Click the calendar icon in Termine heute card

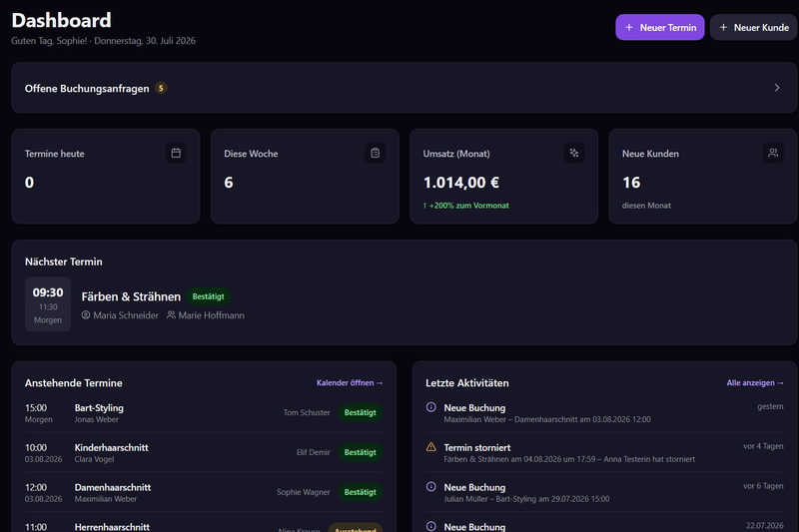click(x=176, y=154)
